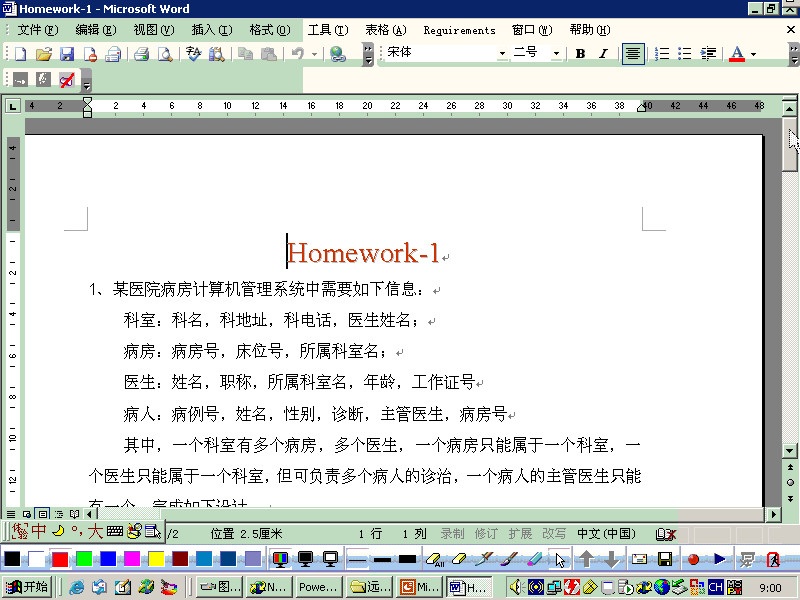Open the 格式(O) menu

tap(270, 30)
